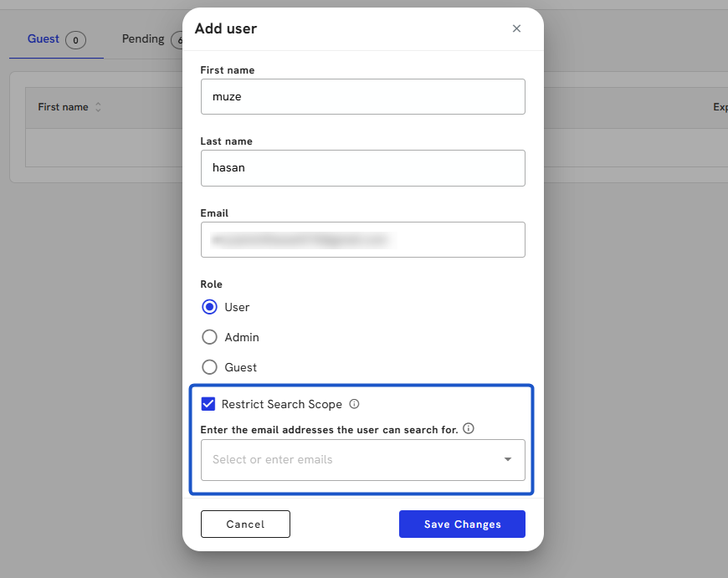Click the Last name field containing hasan
728x578 pixels.
pyautogui.click(x=362, y=167)
